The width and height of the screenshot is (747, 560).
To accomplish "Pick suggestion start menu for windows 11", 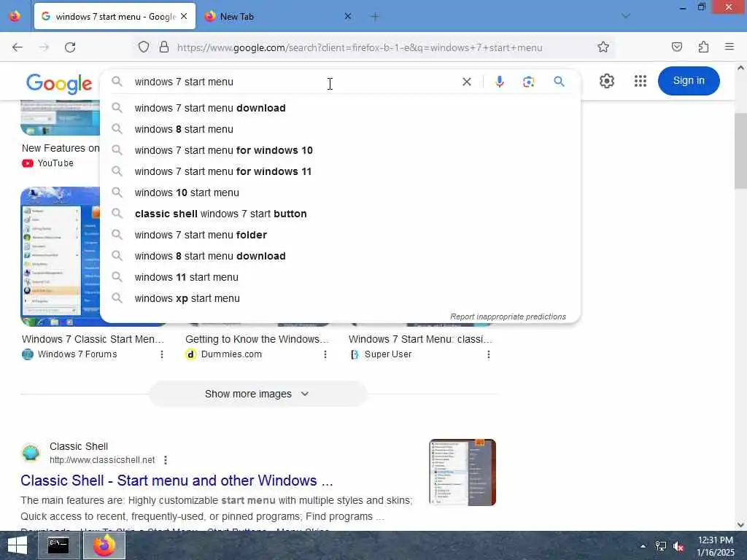I will [x=341, y=171].
